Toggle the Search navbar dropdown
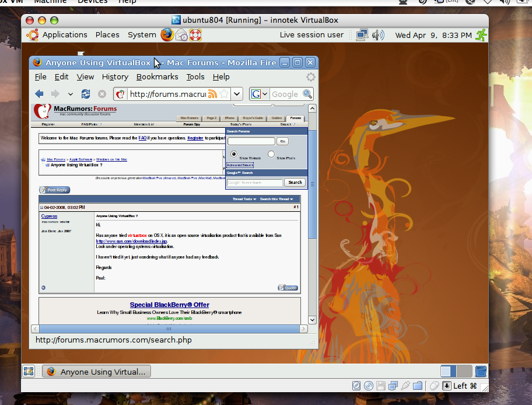The image size is (532, 405). click(x=288, y=124)
